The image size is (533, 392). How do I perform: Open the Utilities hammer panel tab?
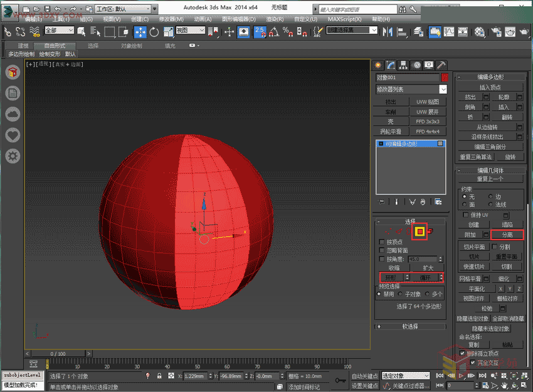[x=441, y=65]
